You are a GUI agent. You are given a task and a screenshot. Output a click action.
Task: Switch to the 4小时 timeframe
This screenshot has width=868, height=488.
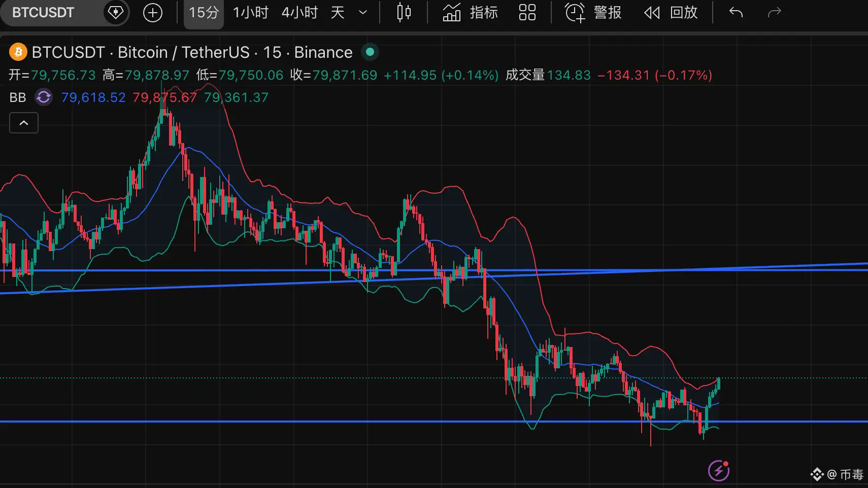click(299, 12)
